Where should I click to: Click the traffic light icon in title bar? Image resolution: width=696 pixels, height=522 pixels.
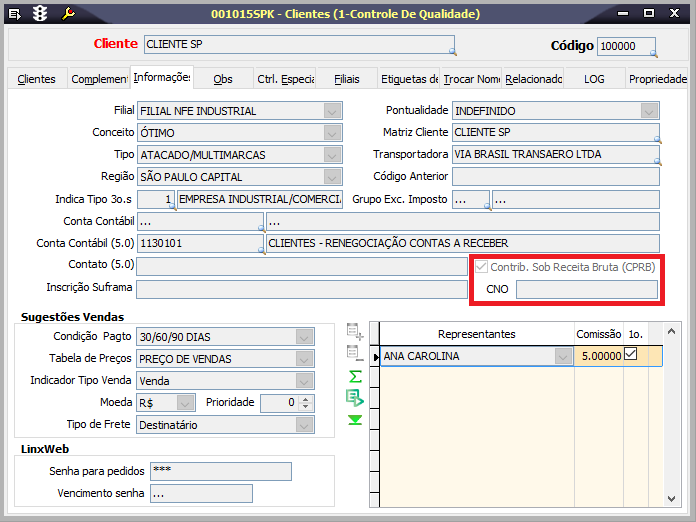[x=40, y=14]
